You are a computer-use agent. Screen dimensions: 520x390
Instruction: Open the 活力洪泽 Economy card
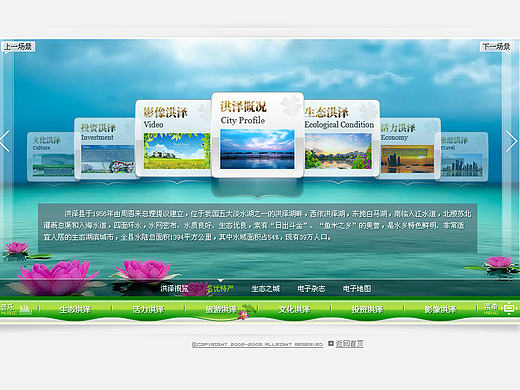coord(410,148)
